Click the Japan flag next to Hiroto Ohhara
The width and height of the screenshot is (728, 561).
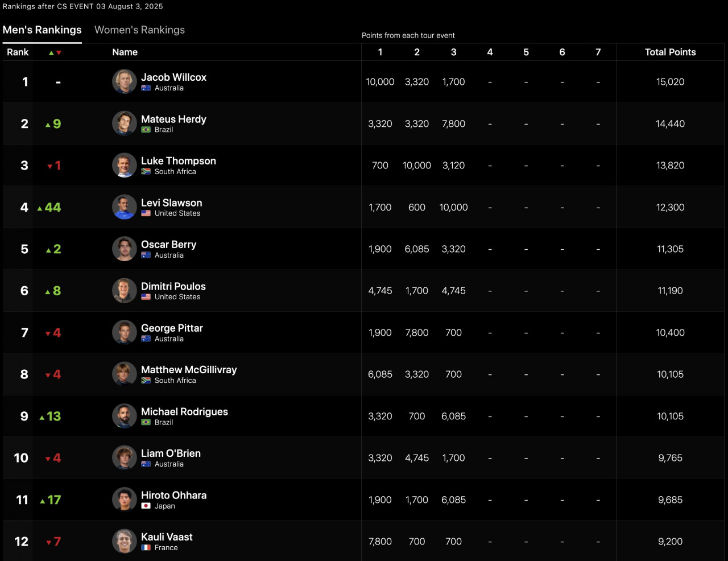[146, 506]
